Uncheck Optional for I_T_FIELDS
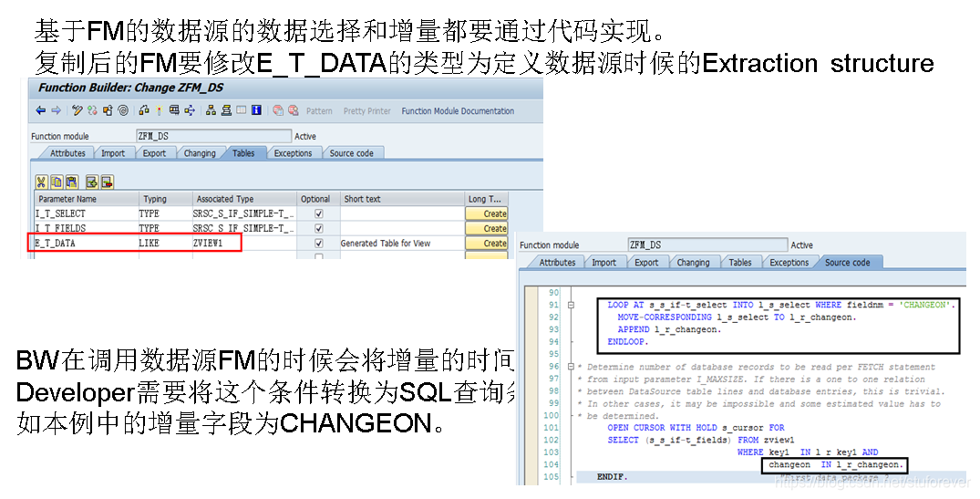 tap(319, 228)
